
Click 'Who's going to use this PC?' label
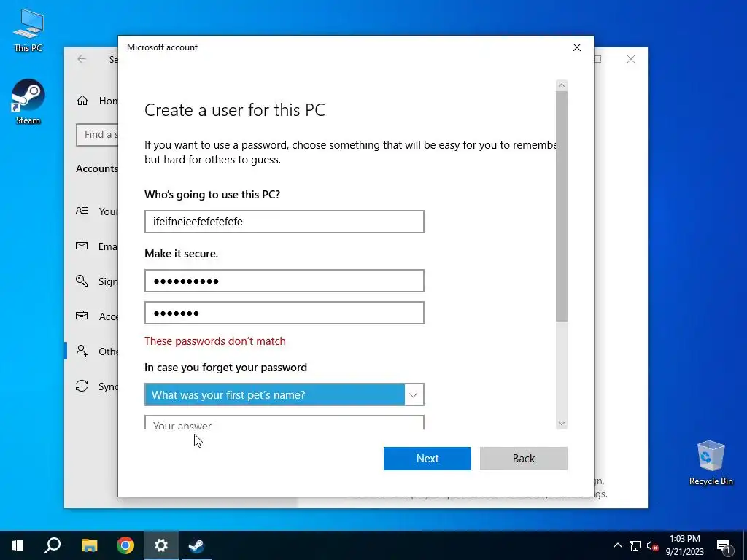click(x=212, y=194)
